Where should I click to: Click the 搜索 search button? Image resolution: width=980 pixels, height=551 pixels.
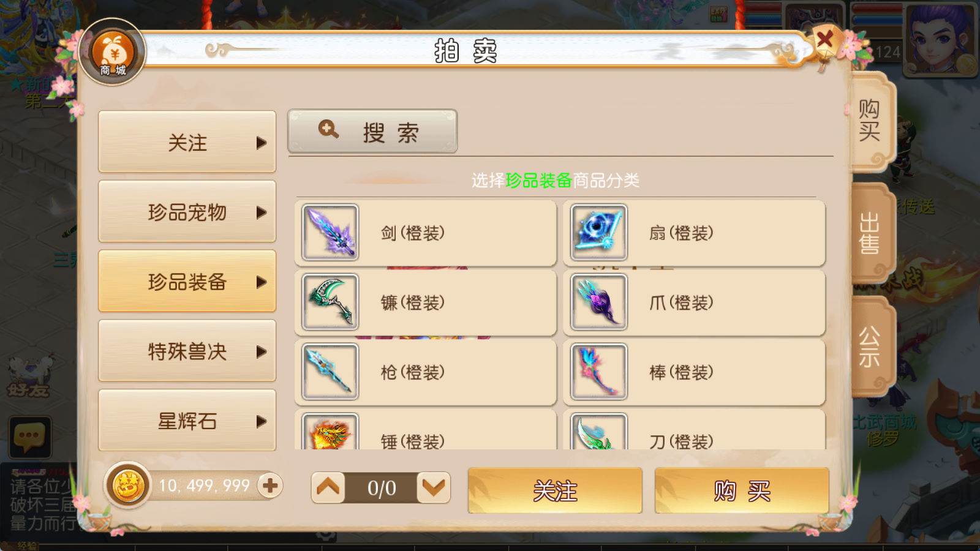[x=372, y=132]
